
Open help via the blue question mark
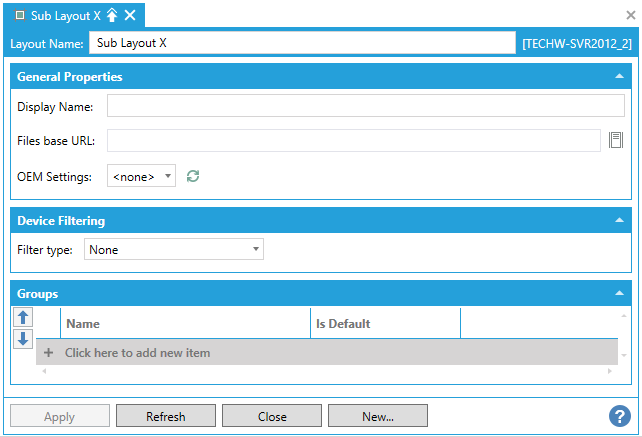(618, 416)
